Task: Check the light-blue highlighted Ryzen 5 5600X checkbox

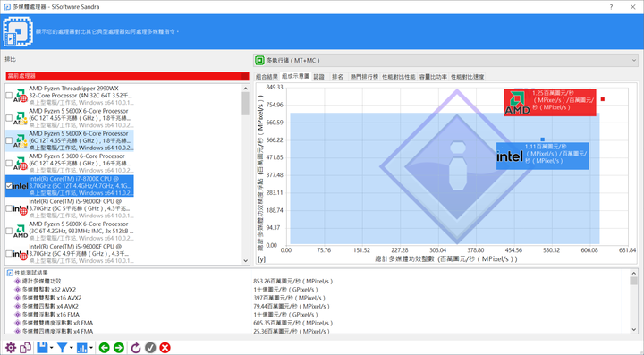Action: [9, 140]
